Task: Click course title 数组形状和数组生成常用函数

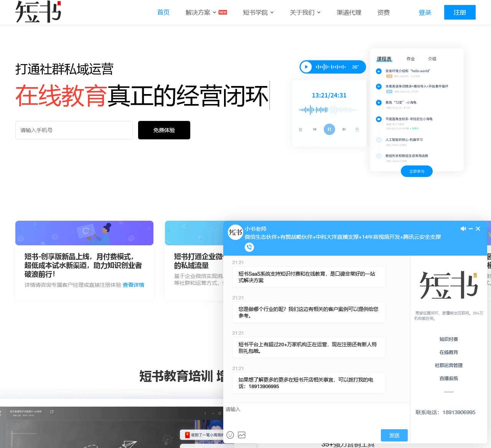Action: tap(407, 156)
